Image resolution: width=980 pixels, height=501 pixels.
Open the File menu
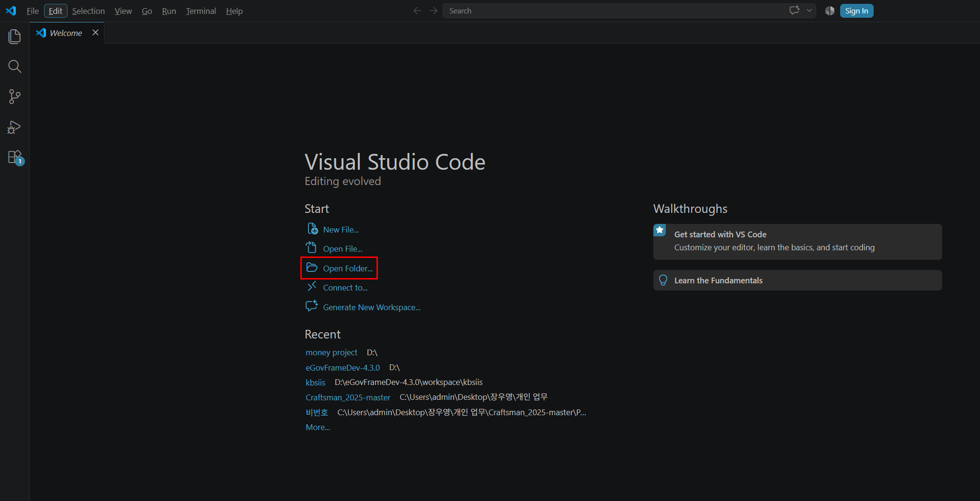click(33, 11)
